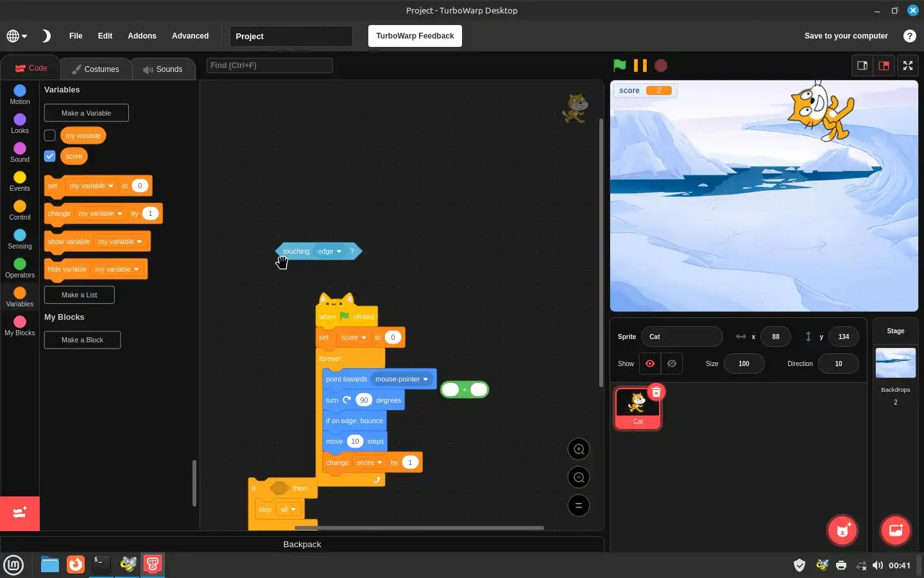
Task: Open the Files manager in taskbar
Action: point(49,565)
